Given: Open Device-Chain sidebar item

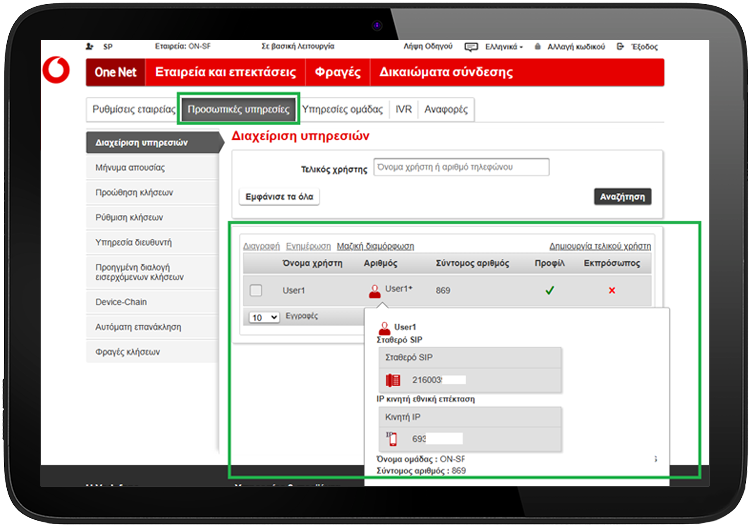Looking at the screenshot, I should point(152,302).
